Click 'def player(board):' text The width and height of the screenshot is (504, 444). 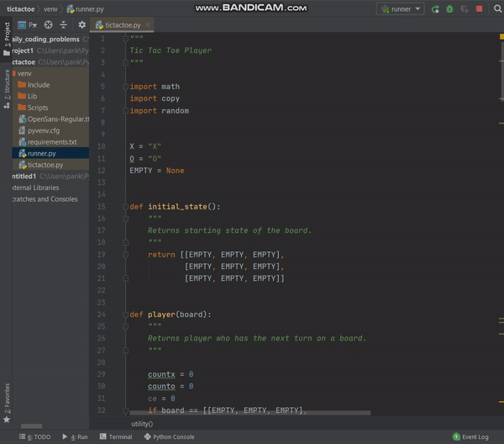pos(171,314)
